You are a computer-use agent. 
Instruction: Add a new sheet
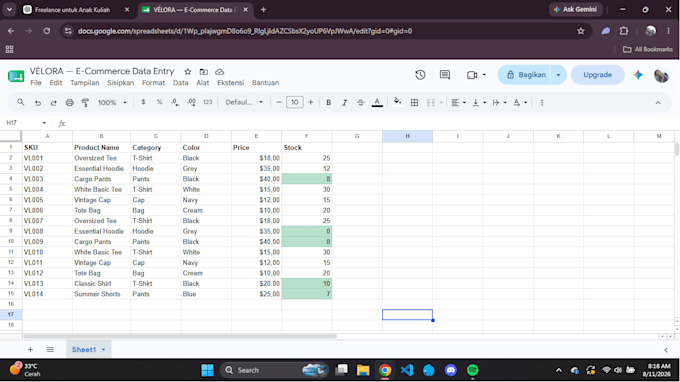click(x=30, y=349)
